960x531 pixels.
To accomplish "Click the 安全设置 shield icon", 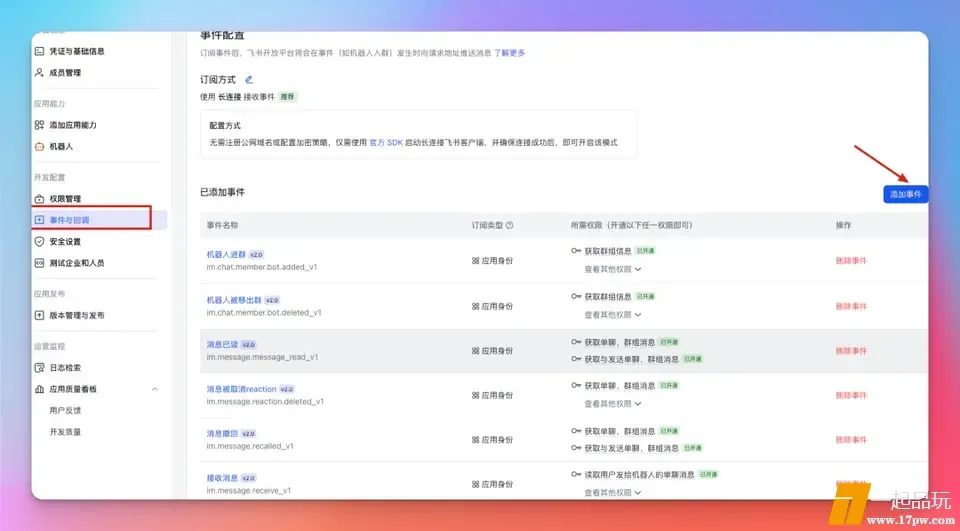I will (x=39, y=242).
